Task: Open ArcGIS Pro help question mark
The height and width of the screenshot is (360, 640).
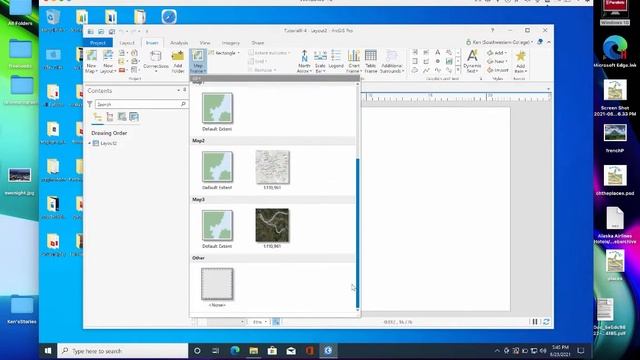Action: point(493,31)
